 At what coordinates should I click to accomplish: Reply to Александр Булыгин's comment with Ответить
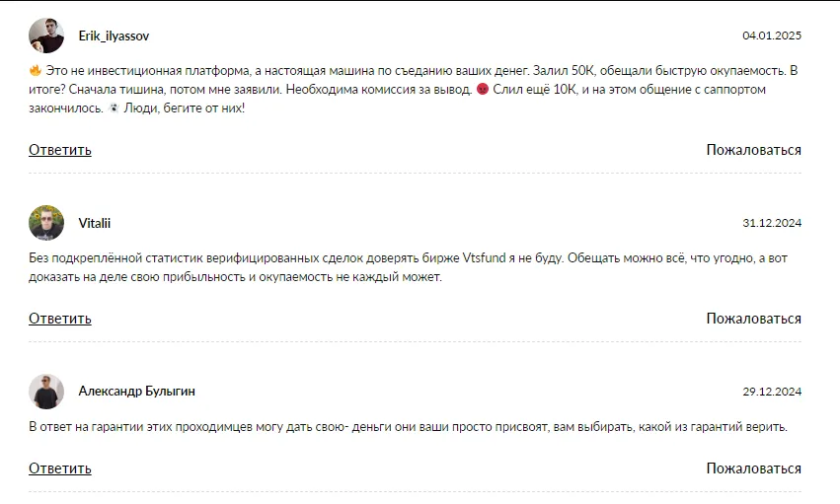coord(60,468)
